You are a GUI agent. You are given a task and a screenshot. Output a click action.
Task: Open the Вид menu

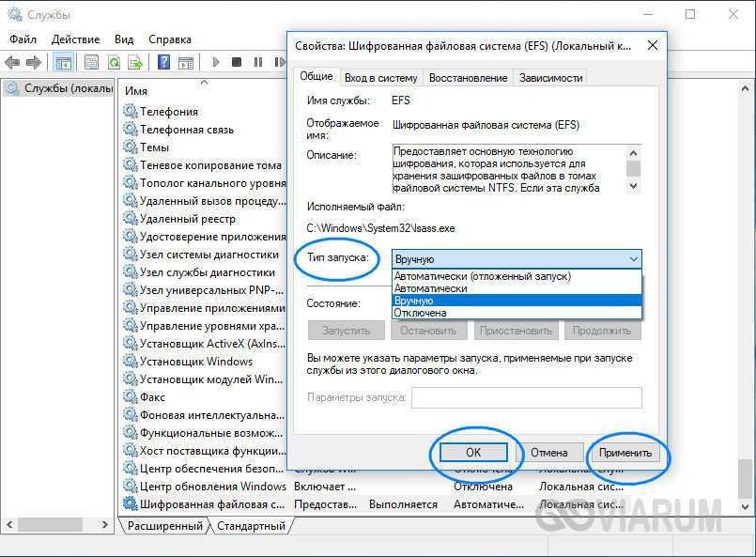point(124,39)
